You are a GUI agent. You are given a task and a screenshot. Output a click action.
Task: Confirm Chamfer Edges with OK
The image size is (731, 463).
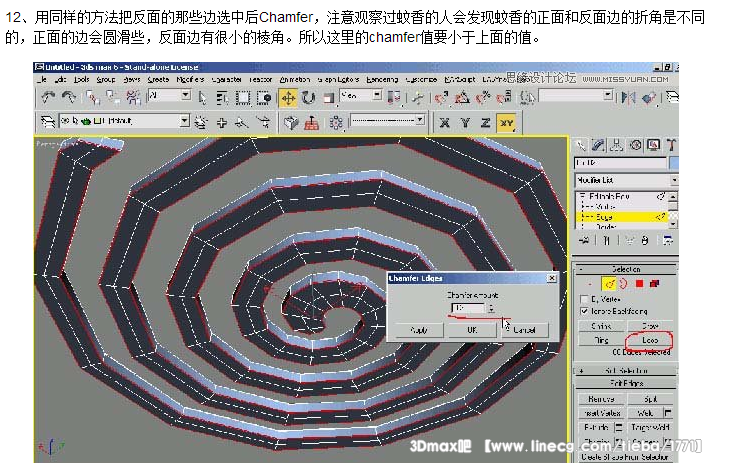[472, 330]
